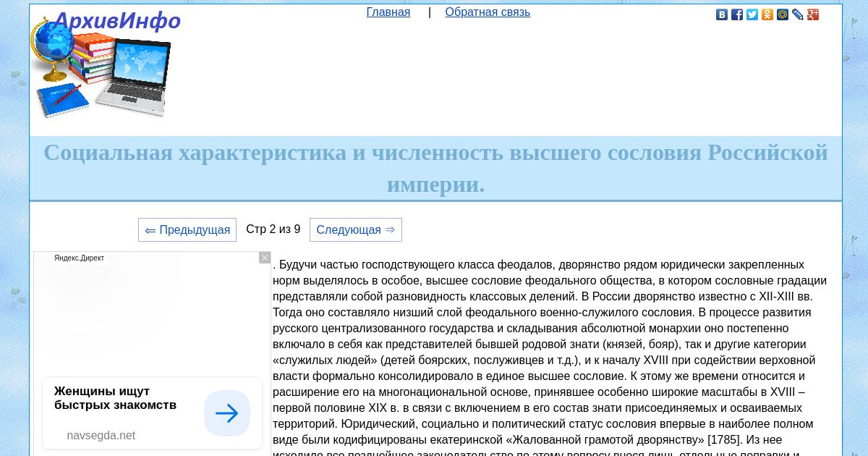
Task: Click the АрхивИнфо site logo title
Action: pyautogui.click(x=116, y=21)
